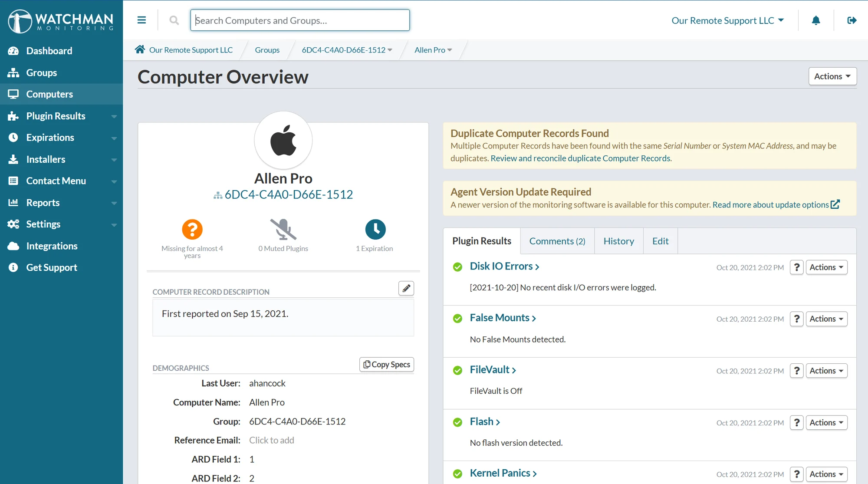Click the green check icon beside Disk IO Errors
Image resolution: width=868 pixels, height=484 pixels.
457,267
